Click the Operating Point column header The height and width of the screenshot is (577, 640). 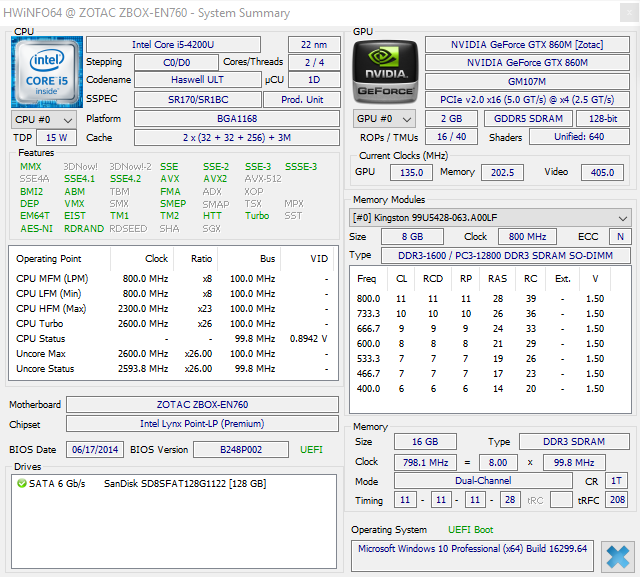tap(49, 259)
